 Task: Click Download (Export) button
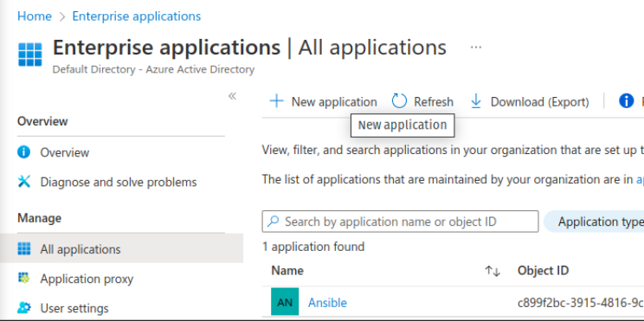tap(530, 101)
